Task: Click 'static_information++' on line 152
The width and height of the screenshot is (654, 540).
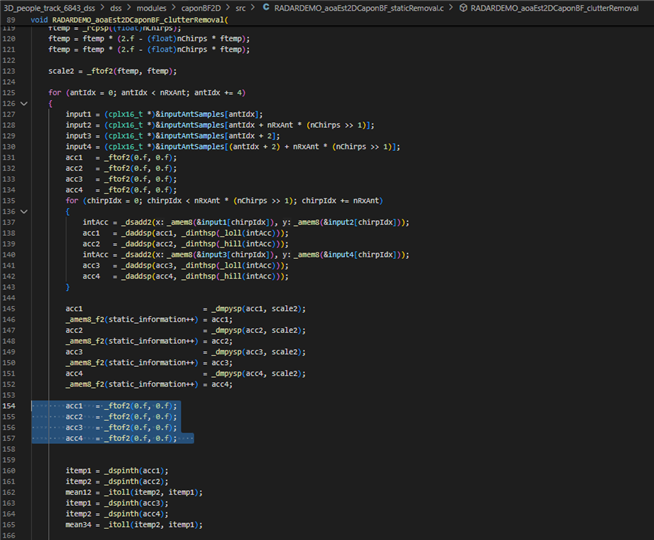Action: click(x=151, y=384)
